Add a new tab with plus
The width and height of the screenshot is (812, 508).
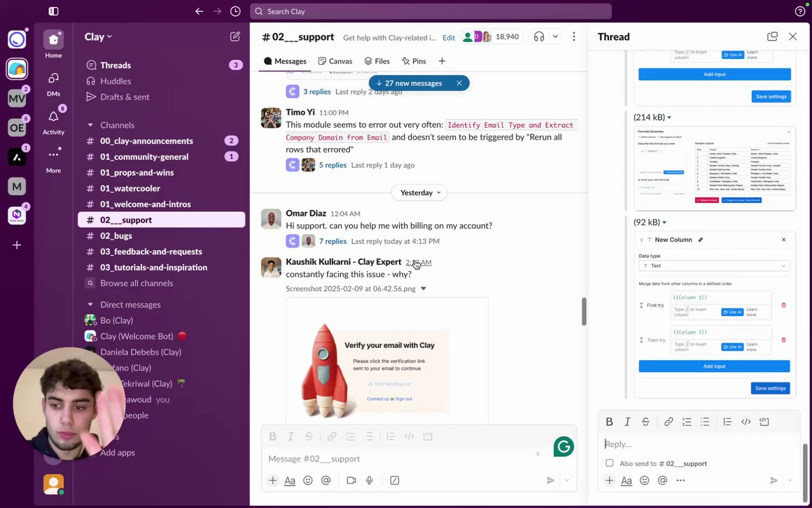click(442, 62)
